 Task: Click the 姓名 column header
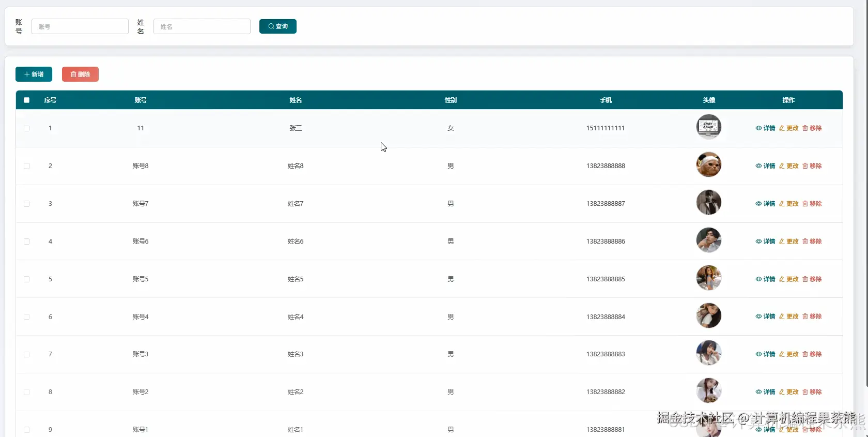click(x=296, y=100)
